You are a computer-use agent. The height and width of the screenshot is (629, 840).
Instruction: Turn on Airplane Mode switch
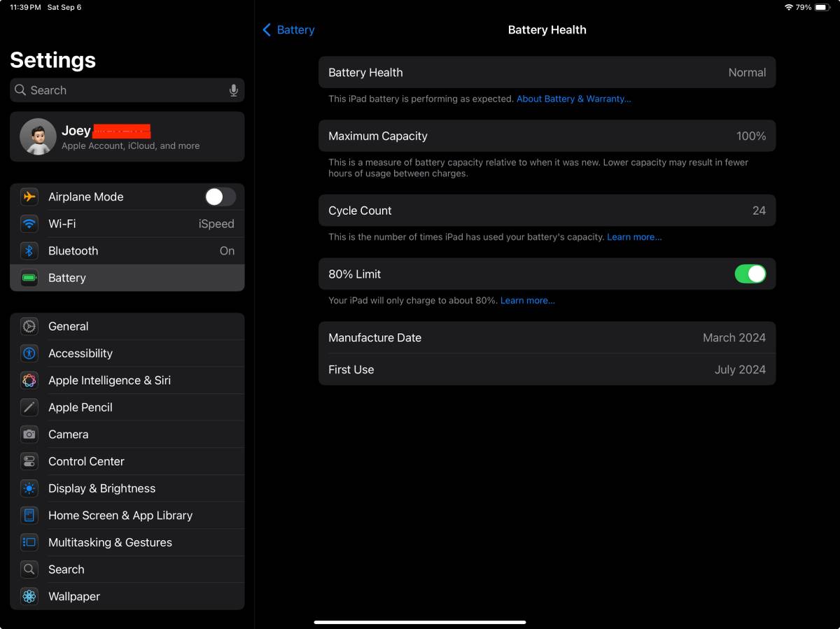[x=220, y=197]
